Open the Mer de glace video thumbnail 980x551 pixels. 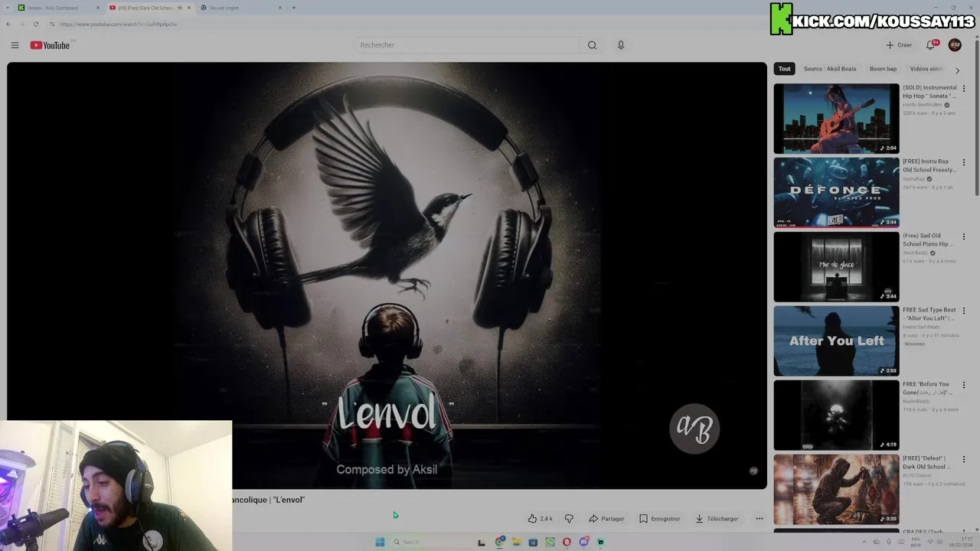(836, 267)
